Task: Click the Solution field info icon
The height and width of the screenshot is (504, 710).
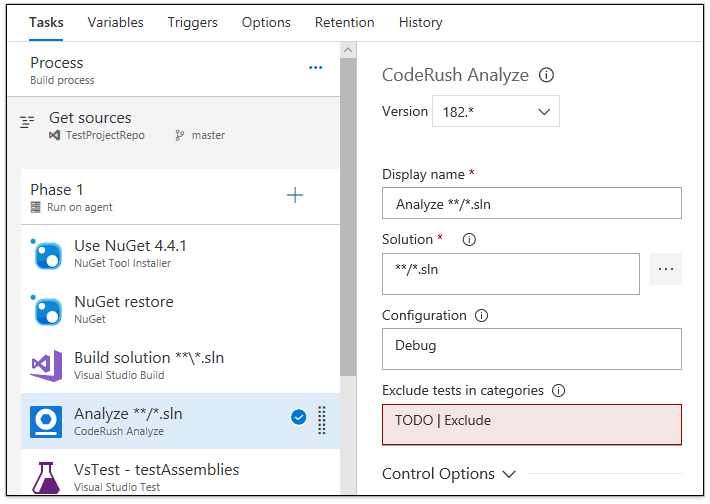Action: (x=469, y=240)
